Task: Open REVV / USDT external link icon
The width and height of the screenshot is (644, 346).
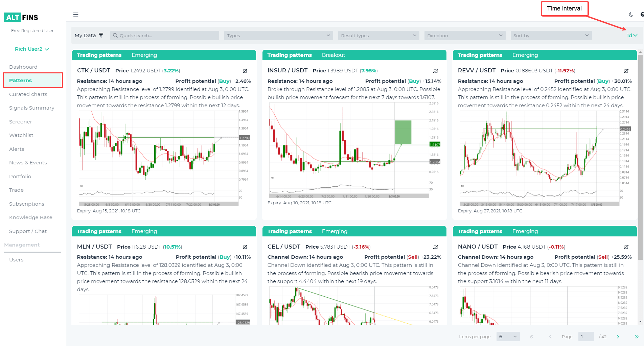Action: (626, 71)
